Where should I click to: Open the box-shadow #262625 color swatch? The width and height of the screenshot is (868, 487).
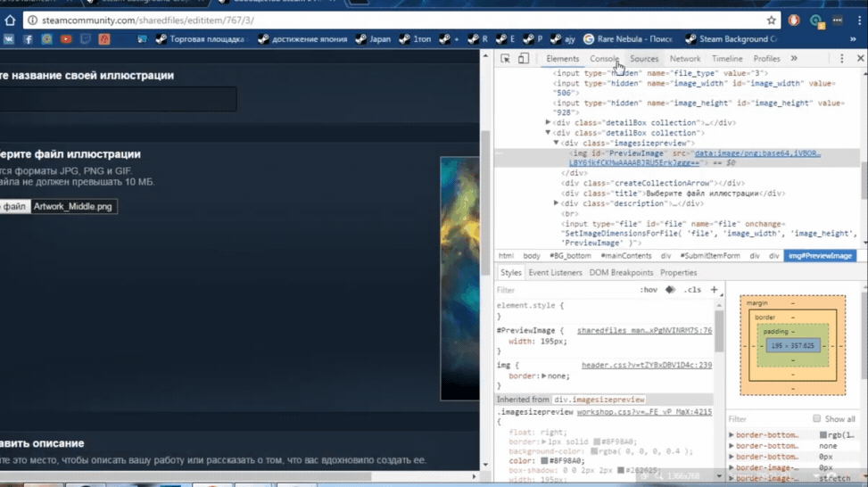621,470
